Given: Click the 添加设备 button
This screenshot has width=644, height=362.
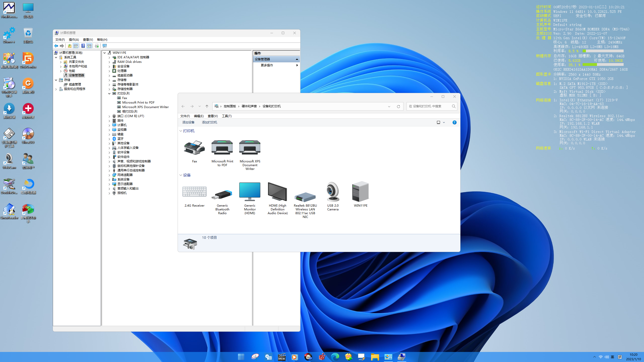Looking at the screenshot, I should tap(188, 122).
